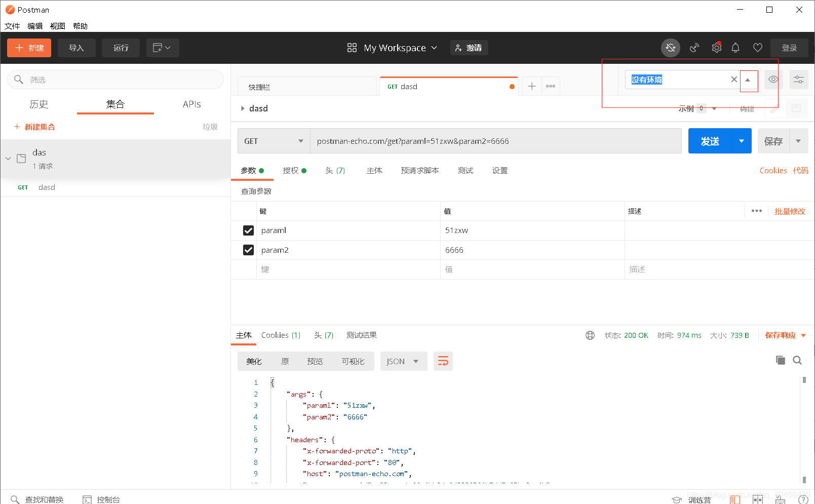
Task: Search the response with magnifier icon
Action: click(797, 360)
